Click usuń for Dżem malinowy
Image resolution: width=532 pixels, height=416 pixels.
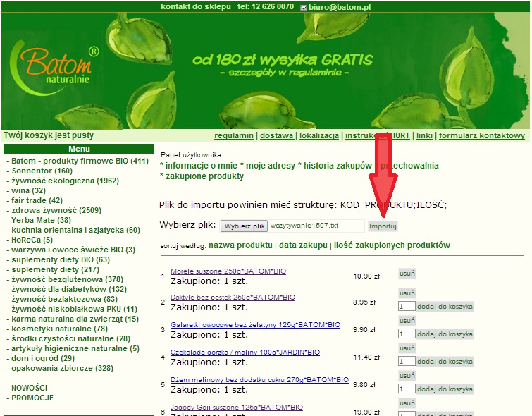(407, 376)
